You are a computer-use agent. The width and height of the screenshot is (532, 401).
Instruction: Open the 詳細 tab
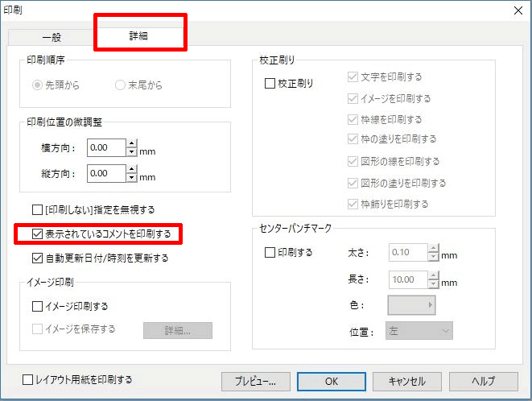pos(138,35)
